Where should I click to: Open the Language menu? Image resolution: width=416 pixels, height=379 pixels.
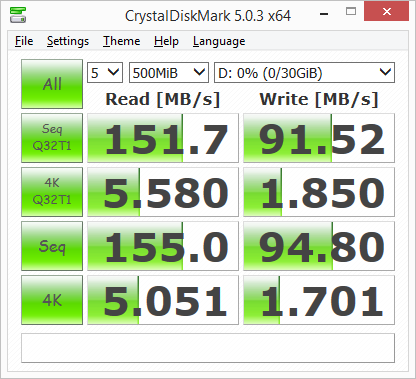[219, 41]
